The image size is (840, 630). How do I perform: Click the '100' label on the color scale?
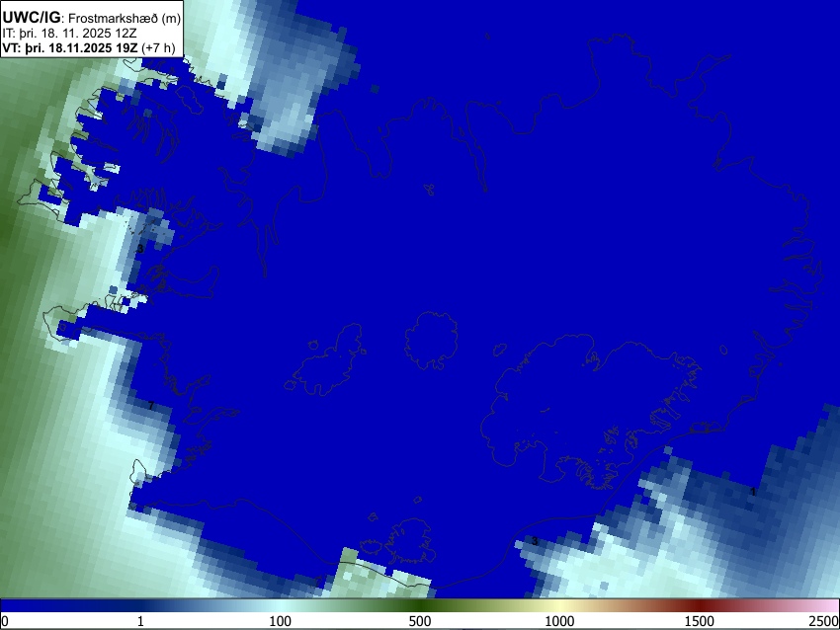[x=281, y=621]
